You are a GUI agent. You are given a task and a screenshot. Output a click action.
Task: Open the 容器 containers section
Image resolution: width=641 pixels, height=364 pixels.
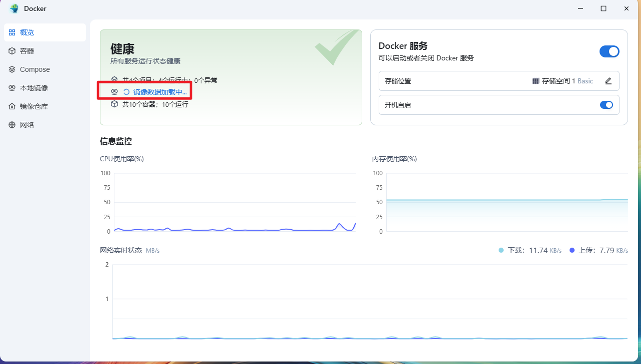(44, 51)
